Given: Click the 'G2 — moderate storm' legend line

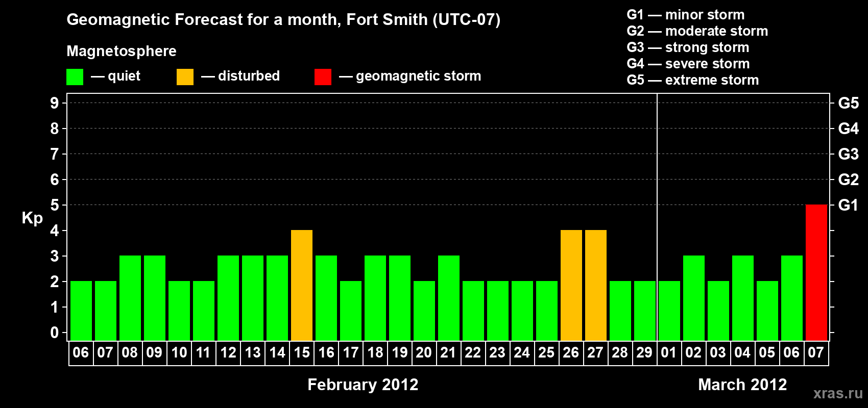Looking at the screenshot, I should [x=697, y=31].
